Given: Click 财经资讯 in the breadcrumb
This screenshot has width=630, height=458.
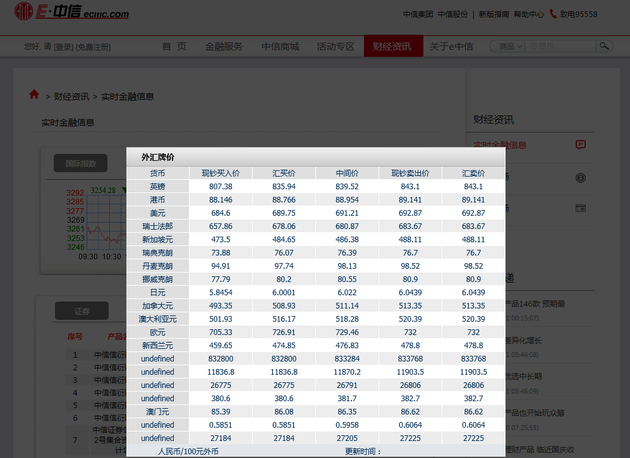Looking at the screenshot, I should pyautogui.click(x=72, y=96).
